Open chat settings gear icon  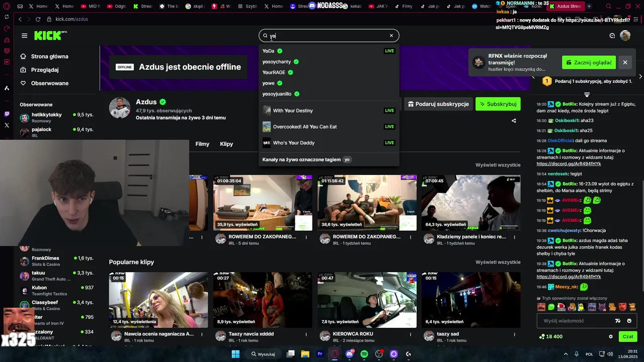point(611,337)
